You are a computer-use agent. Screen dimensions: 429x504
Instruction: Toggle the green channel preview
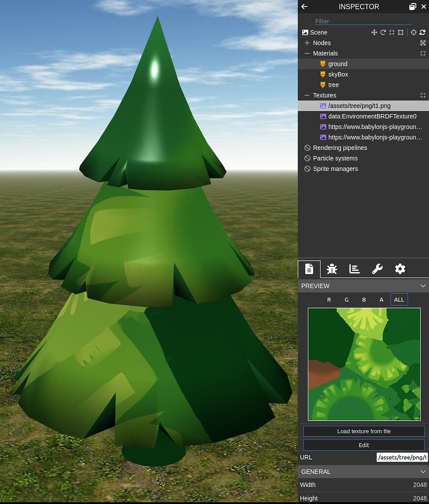click(346, 300)
